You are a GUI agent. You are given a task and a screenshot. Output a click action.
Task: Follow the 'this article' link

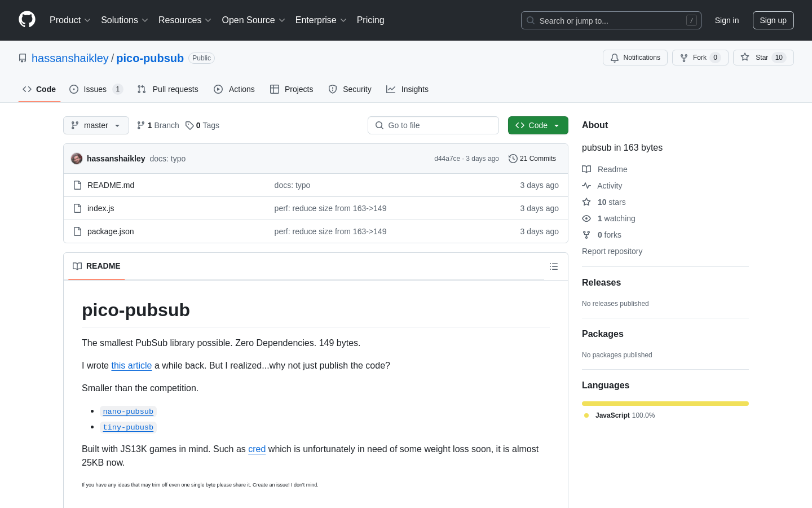131,366
